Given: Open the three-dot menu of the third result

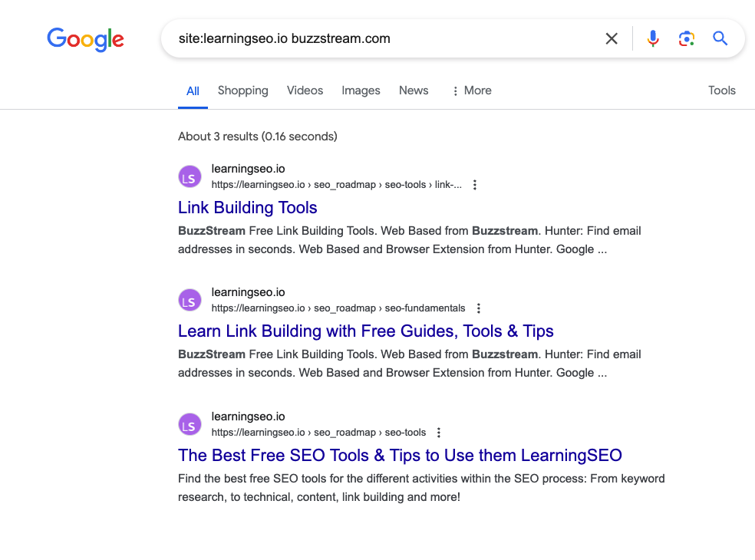Looking at the screenshot, I should click(x=438, y=432).
